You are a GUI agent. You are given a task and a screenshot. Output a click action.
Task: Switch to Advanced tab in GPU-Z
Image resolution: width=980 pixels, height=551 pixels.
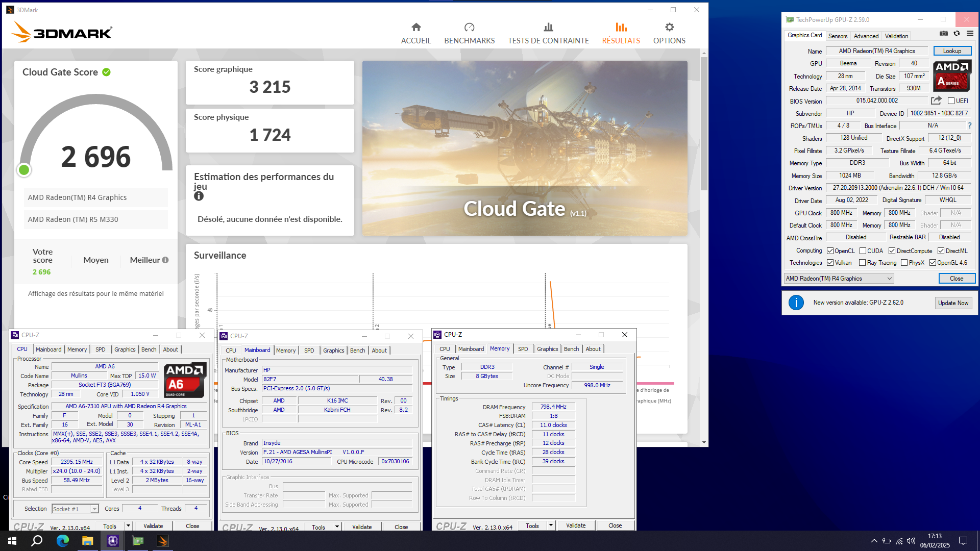(866, 36)
